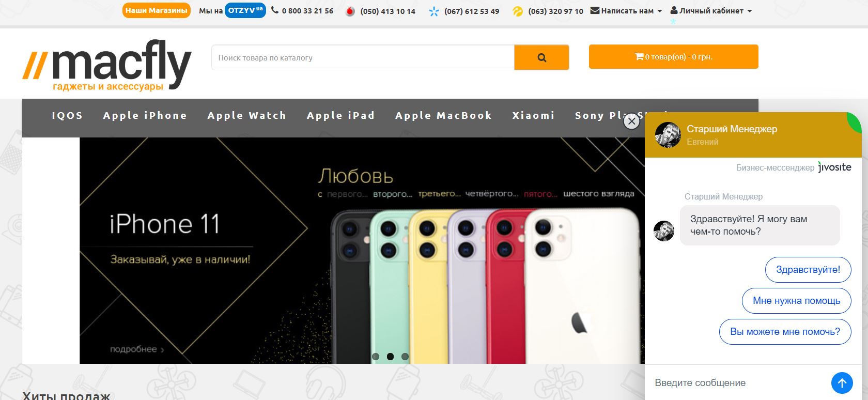Click the Наши Магазины button
The width and height of the screenshot is (868, 400).
pyautogui.click(x=157, y=10)
